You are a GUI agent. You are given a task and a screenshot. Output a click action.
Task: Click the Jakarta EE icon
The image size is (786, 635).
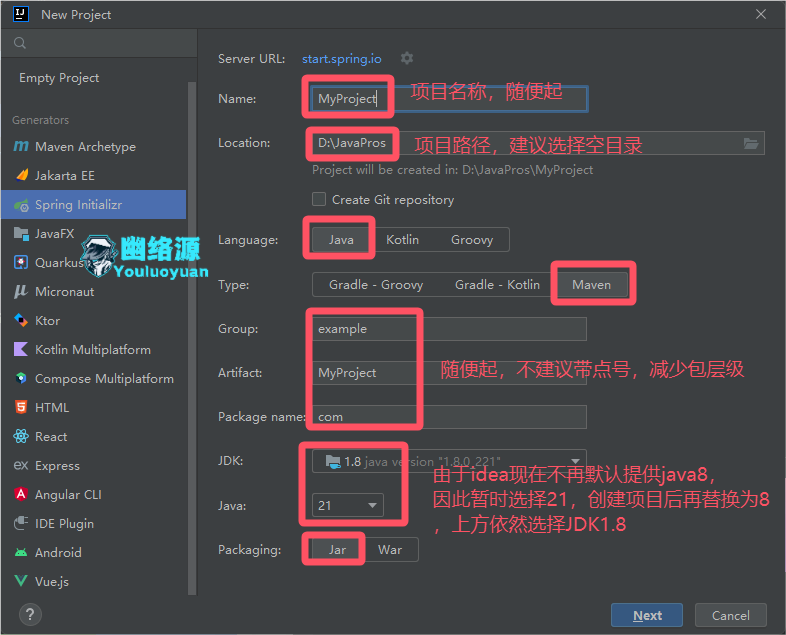(x=22, y=175)
